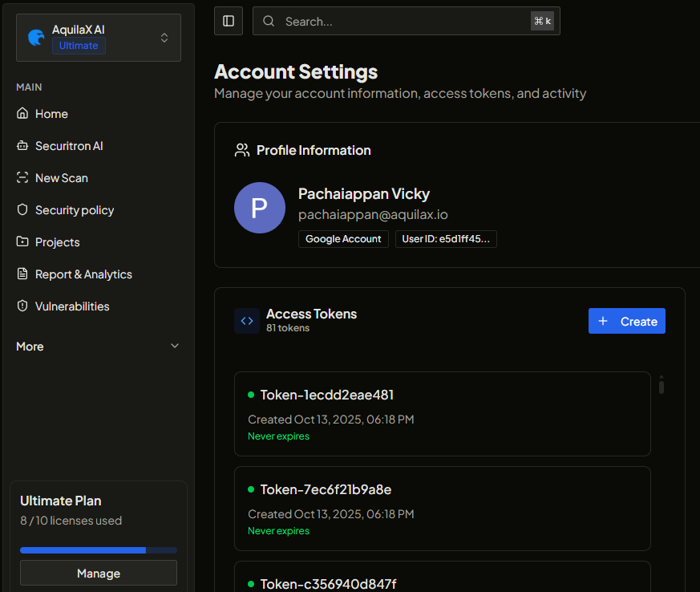Screen dimensions: 700x592
Task: Select the Token-7ec6f21b9a8e name
Action: pyautogui.click(x=326, y=489)
